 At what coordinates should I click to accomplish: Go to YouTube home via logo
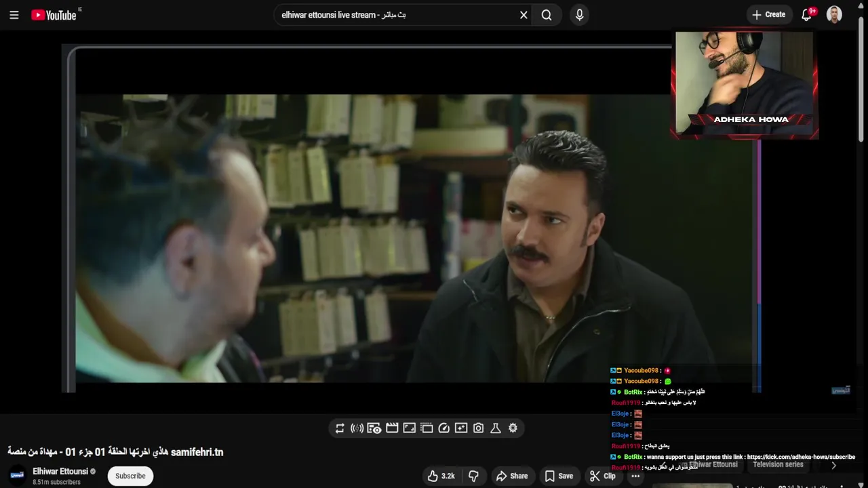[54, 15]
